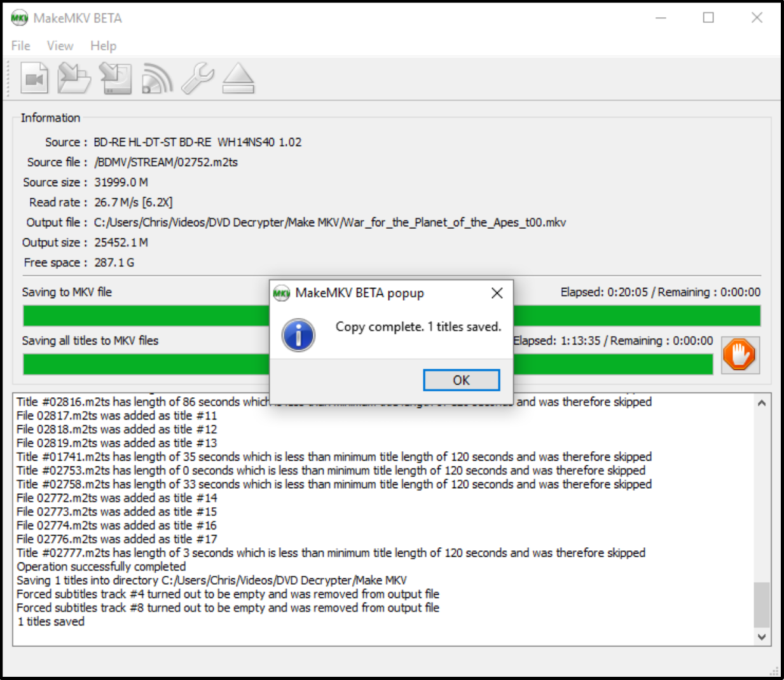Minimize the MakeMKV main window
784x680 pixels.
(661, 18)
